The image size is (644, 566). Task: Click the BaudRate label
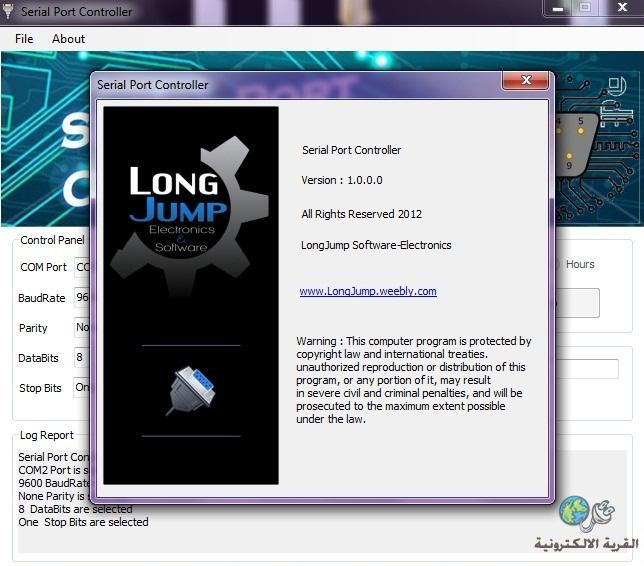click(x=41, y=298)
